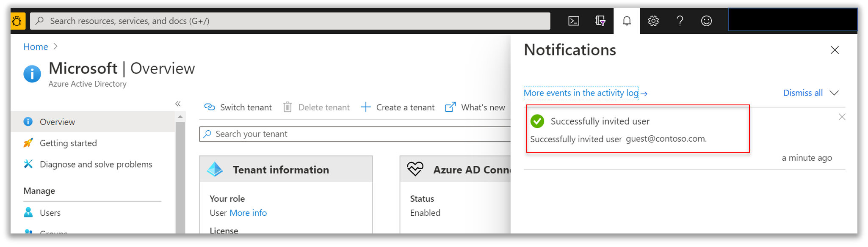Launch Cloud Shell from top bar
Viewport: 868px width, 247px height.
pyautogui.click(x=574, y=21)
